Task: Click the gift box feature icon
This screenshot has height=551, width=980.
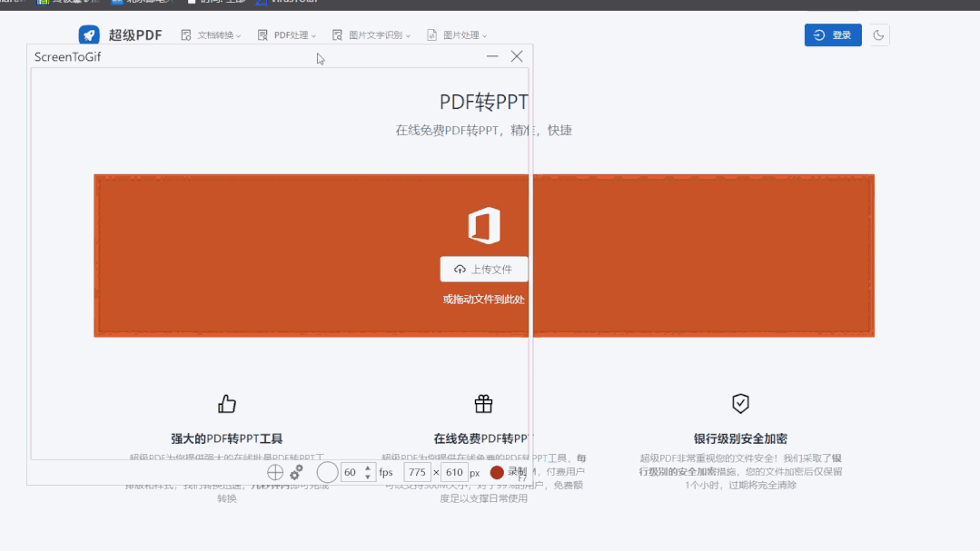Action: [484, 404]
